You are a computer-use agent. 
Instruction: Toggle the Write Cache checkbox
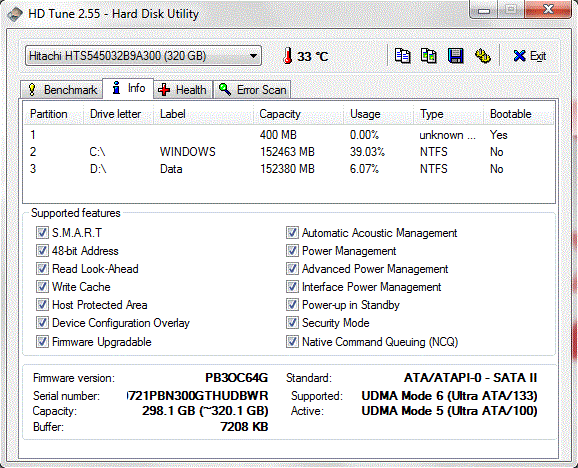[x=42, y=287]
